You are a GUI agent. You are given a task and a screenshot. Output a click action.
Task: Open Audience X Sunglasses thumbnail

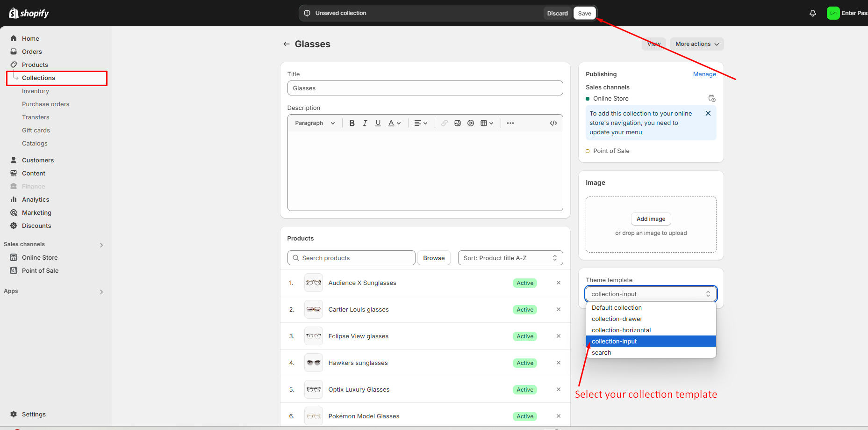coord(314,283)
